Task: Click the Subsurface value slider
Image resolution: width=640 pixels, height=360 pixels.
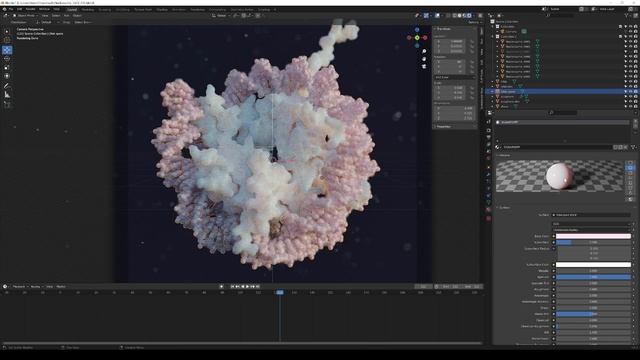Action: 593,242
